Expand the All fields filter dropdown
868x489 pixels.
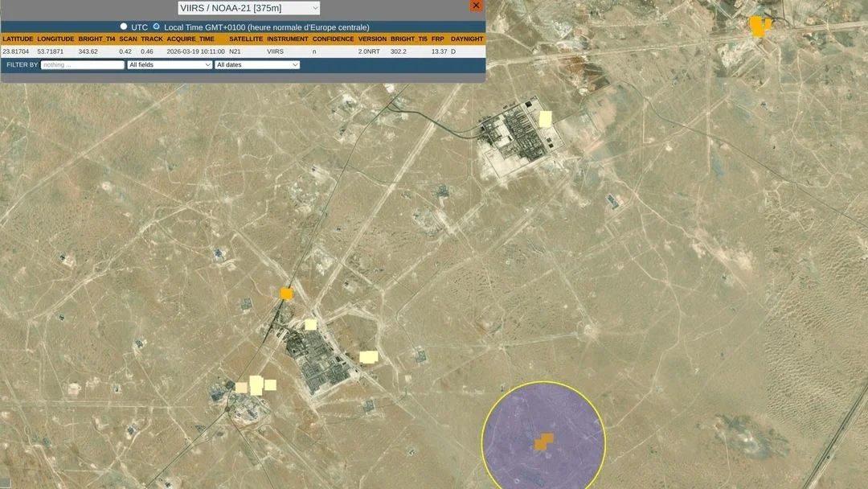(170, 64)
